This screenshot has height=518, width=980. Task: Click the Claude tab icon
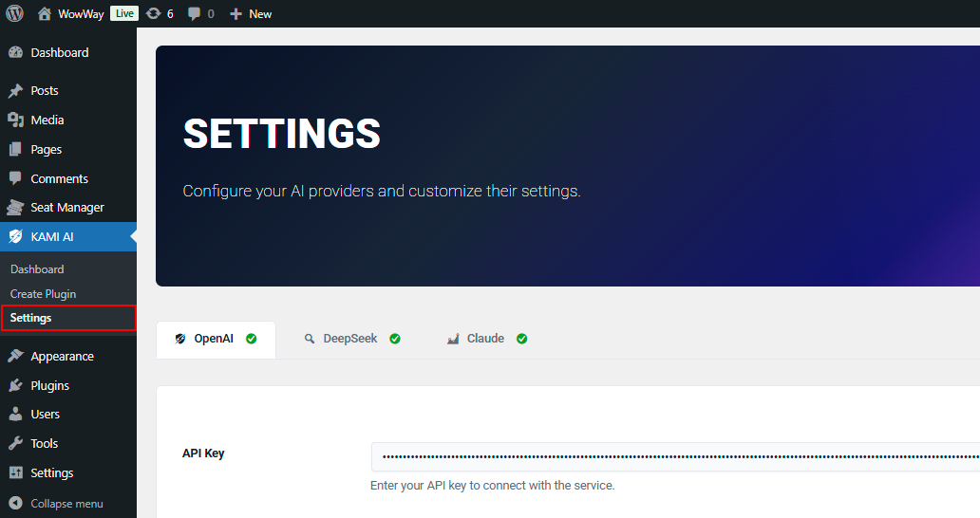point(453,339)
